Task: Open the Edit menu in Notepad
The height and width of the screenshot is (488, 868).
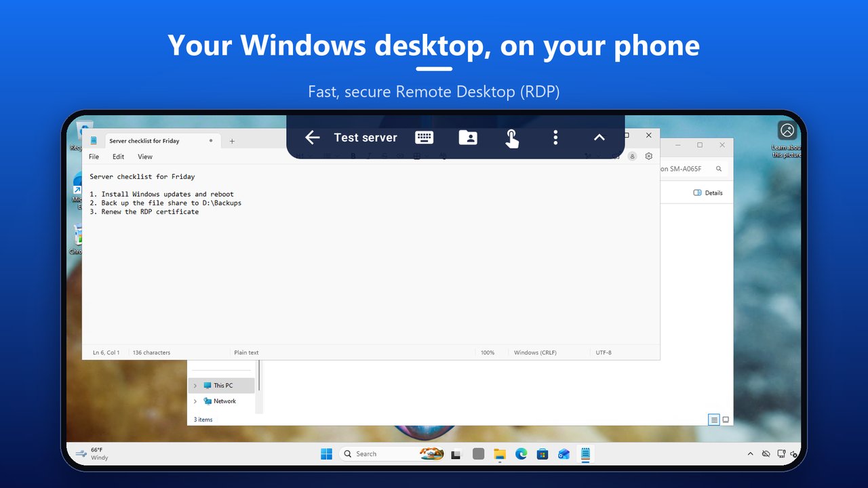Action: (119, 157)
